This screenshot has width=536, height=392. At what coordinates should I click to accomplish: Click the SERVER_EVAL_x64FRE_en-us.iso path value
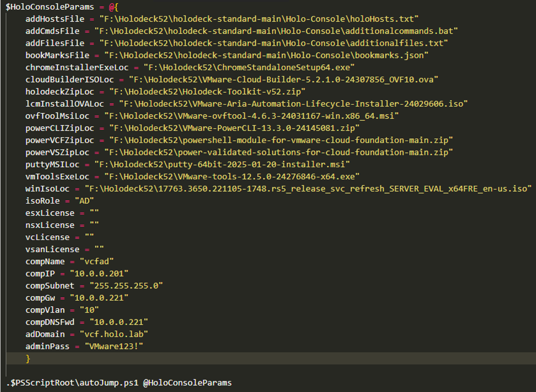pyautogui.click(x=308, y=188)
